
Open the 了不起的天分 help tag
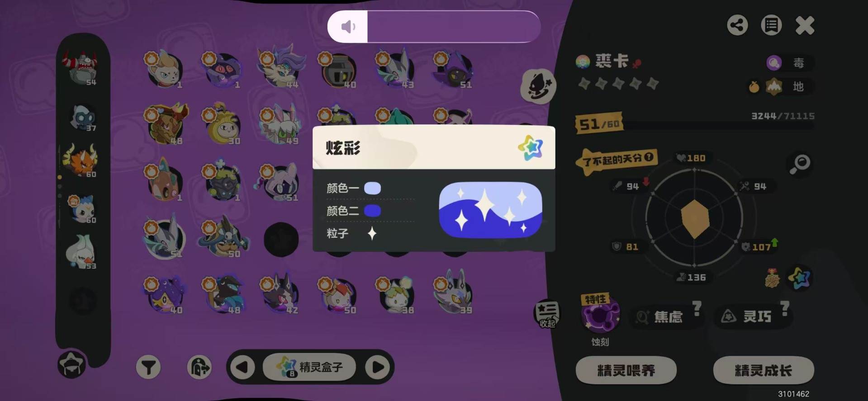click(x=617, y=159)
